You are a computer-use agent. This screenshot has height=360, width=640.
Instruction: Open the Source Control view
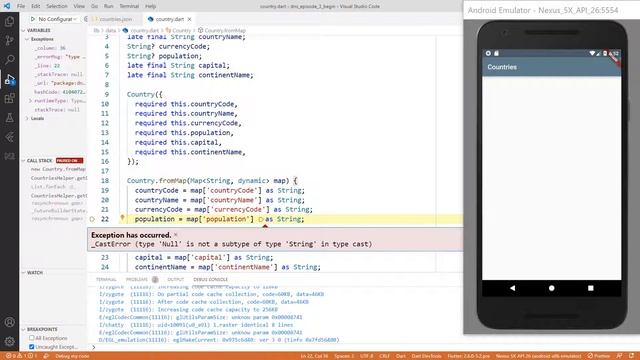pyautogui.click(x=9, y=40)
